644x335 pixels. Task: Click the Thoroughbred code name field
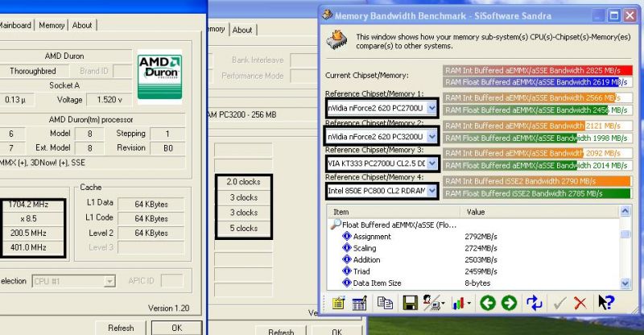tap(33, 71)
